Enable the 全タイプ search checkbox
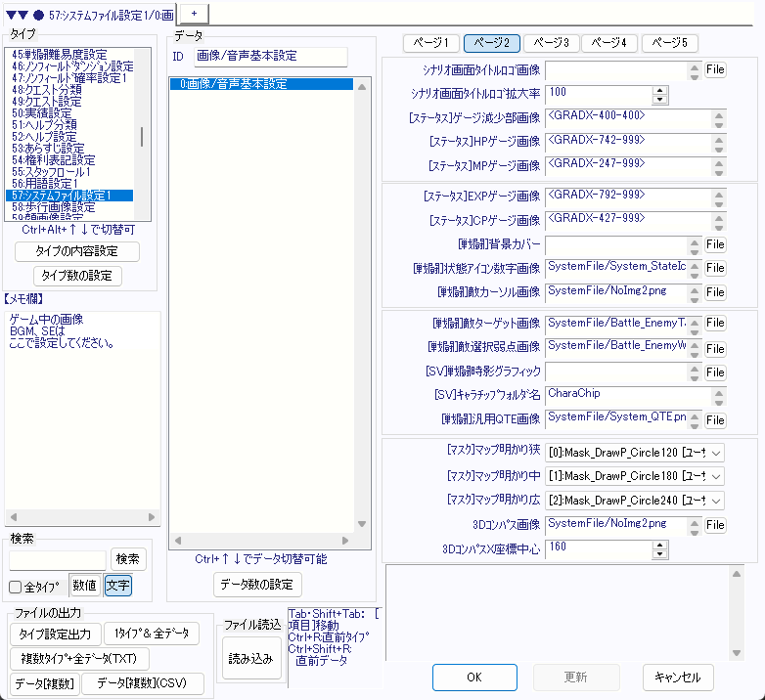The width and height of the screenshot is (765, 700). click(x=16, y=587)
